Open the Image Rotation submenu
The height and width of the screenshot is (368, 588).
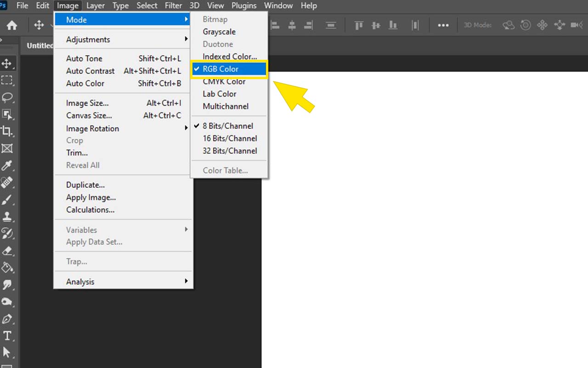click(92, 128)
